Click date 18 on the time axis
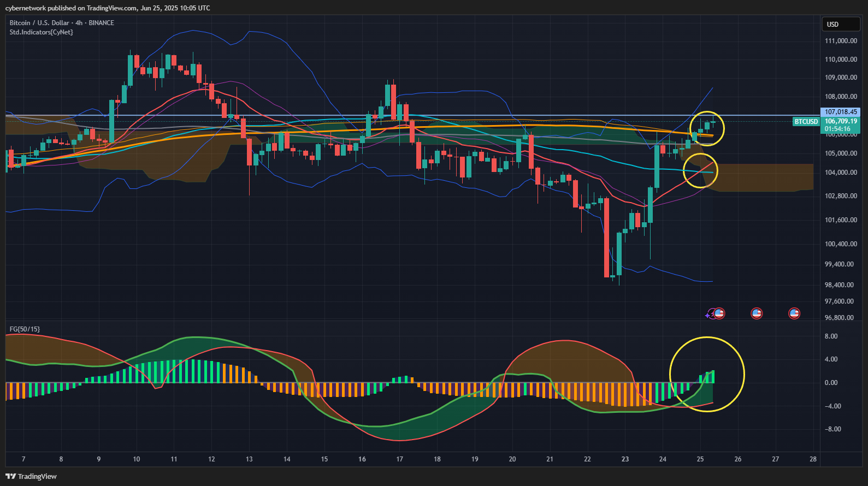Image resolution: width=868 pixels, height=486 pixels. coord(437,459)
